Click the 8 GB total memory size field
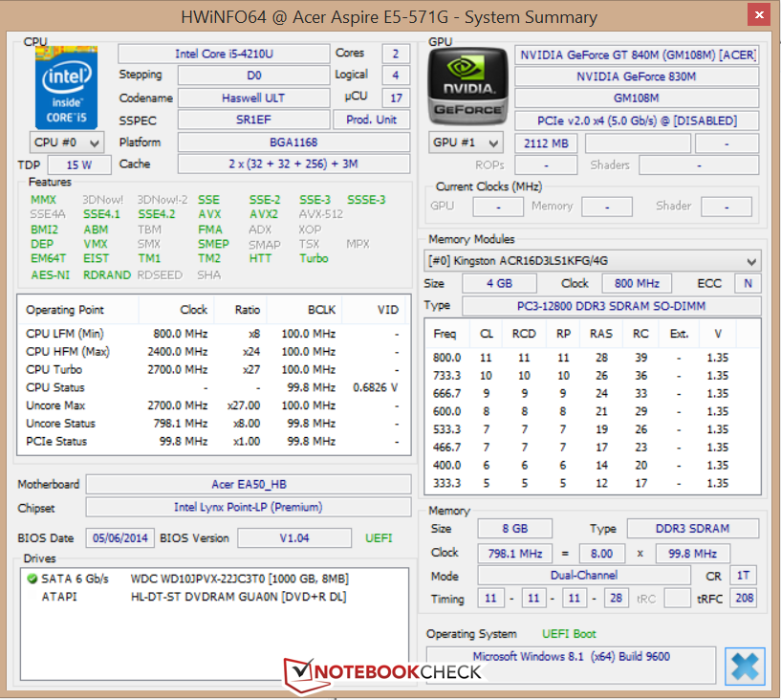 coord(515,529)
